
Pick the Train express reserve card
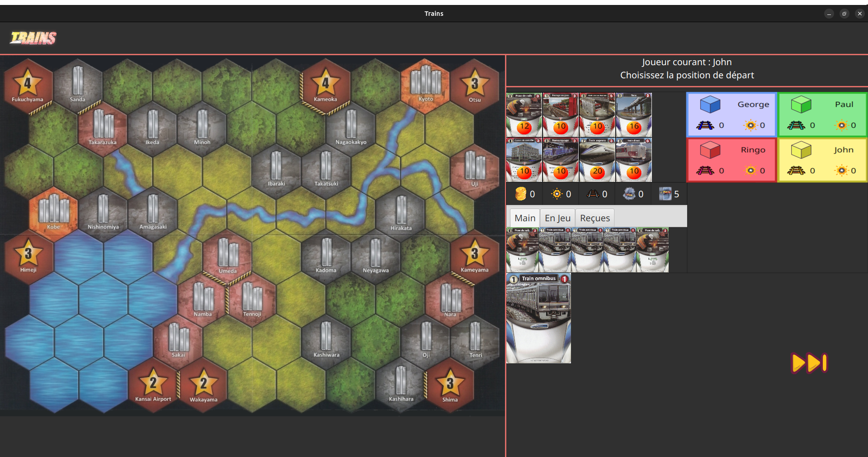597,160
